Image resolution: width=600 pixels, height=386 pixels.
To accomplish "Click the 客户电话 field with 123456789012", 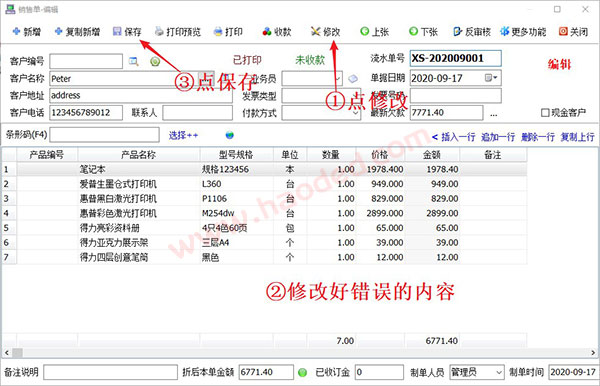I will pyautogui.click(x=86, y=112).
